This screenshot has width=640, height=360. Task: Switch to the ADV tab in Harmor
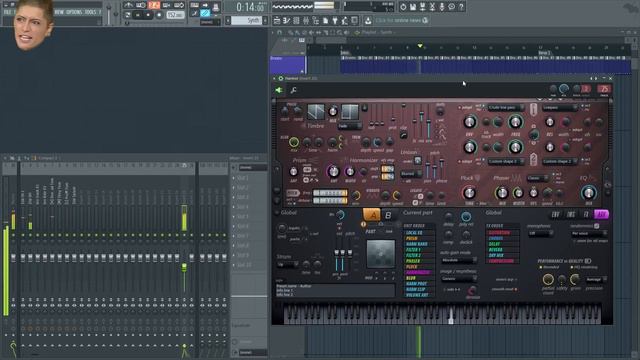pos(601,215)
